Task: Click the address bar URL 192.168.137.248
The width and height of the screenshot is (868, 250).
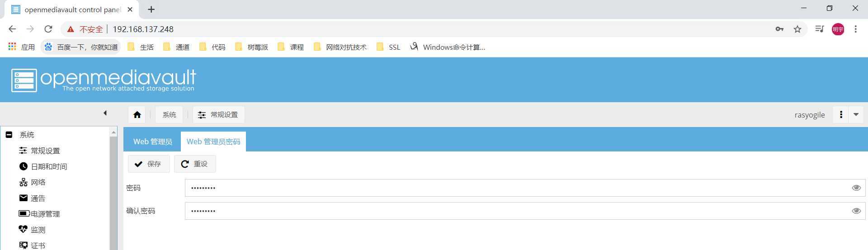Action: [x=143, y=29]
